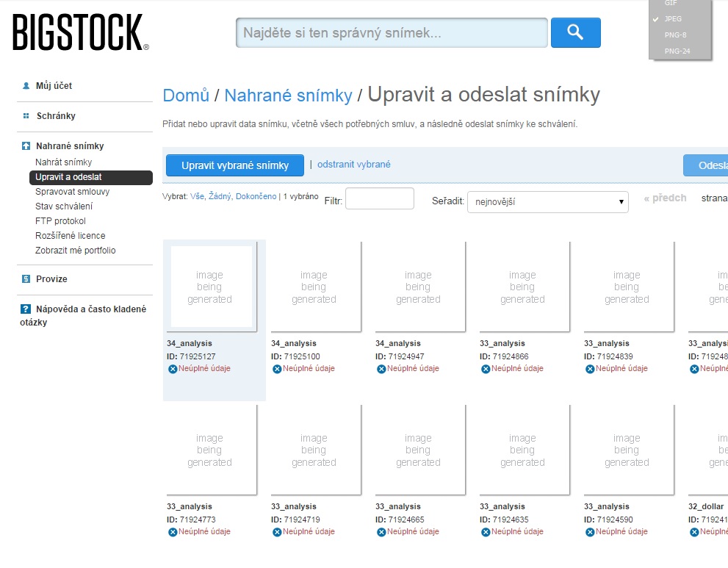Screen dimensions: 728x568
Task: Click the incomplete-data icon under ID 71925127
Action: (x=173, y=369)
